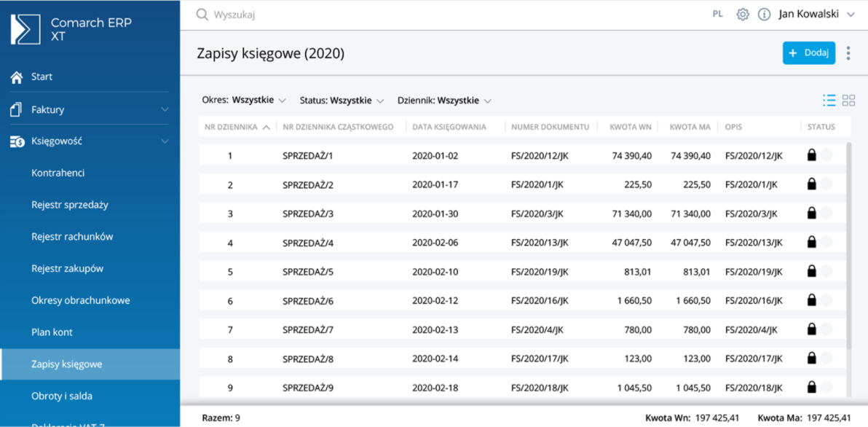
Task: Click lock icon for row FS/2020/16/JK
Action: point(811,300)
